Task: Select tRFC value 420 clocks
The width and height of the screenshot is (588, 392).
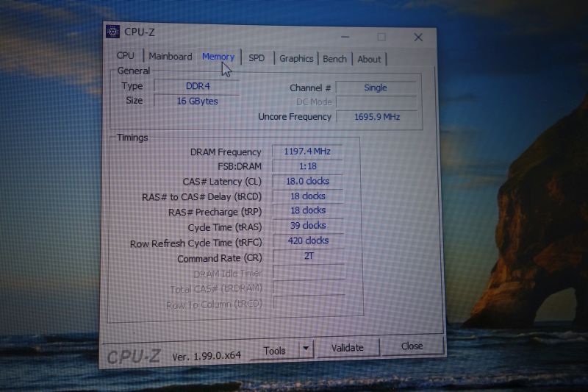Action: point(308,240)
